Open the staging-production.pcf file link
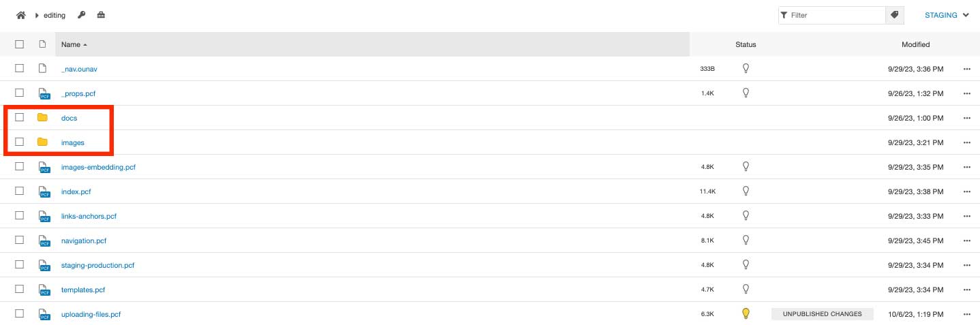 coord(97,265)
